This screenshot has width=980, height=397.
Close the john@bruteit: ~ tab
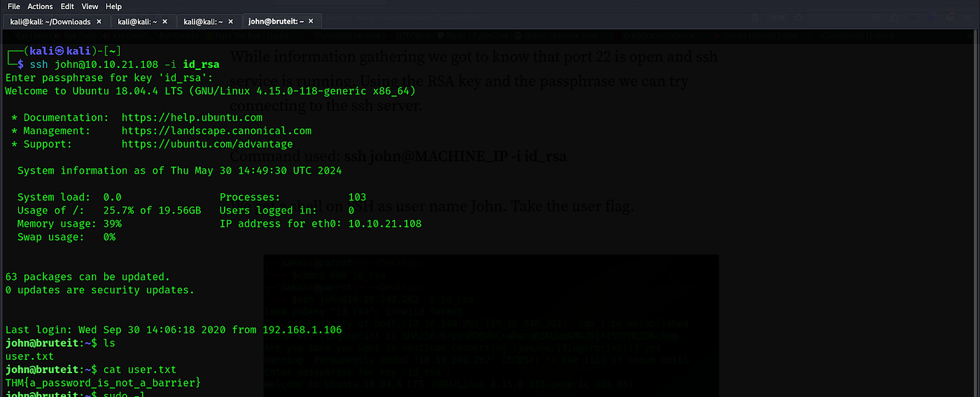(312, 22)
